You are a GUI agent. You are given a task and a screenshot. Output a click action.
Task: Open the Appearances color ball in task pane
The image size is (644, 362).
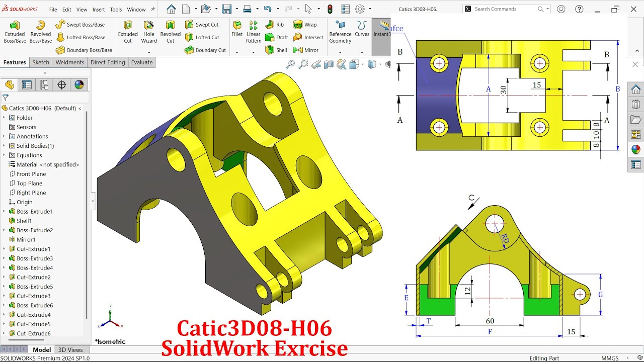[x=636, y=149]
